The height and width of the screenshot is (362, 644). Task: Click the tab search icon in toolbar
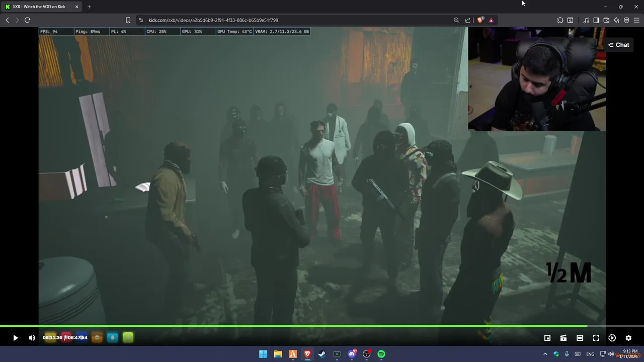point(570,20)
